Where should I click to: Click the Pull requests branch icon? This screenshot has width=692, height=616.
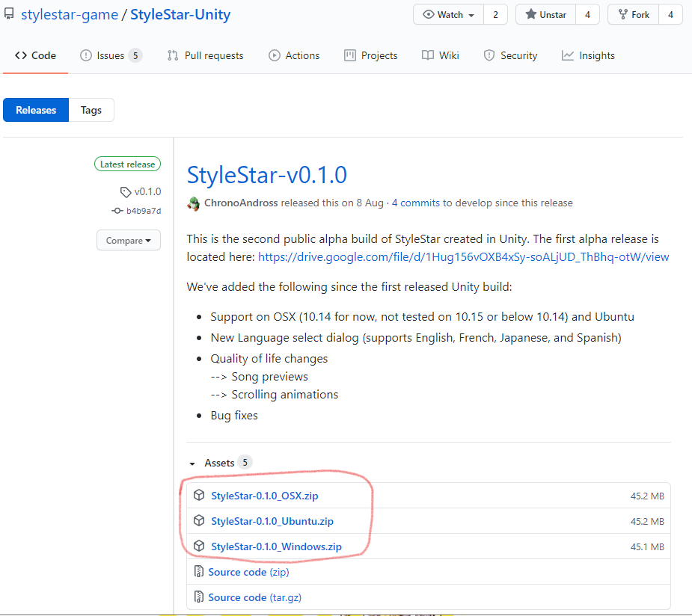pyautogui.click(x=173, y=55)
